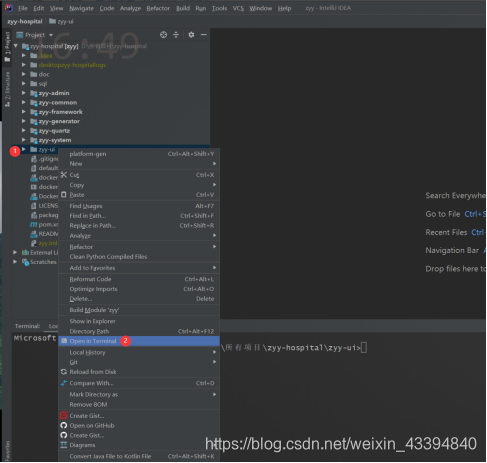
Task: Click the IntelliJ IDEA app logo
Action: 9,8
